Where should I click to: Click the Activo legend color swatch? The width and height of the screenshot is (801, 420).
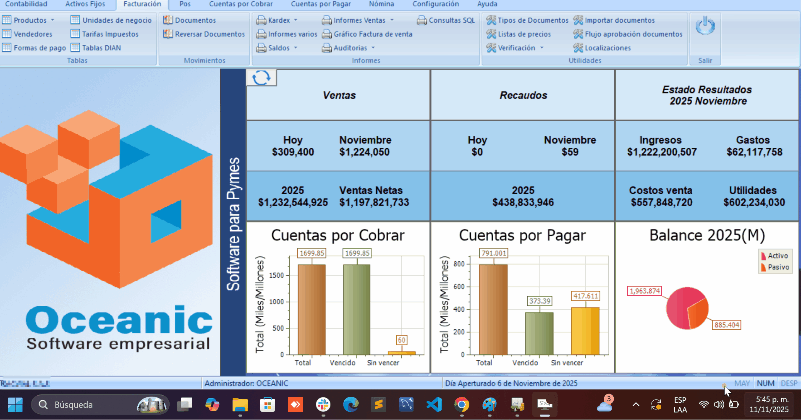(x=764, y=256)
